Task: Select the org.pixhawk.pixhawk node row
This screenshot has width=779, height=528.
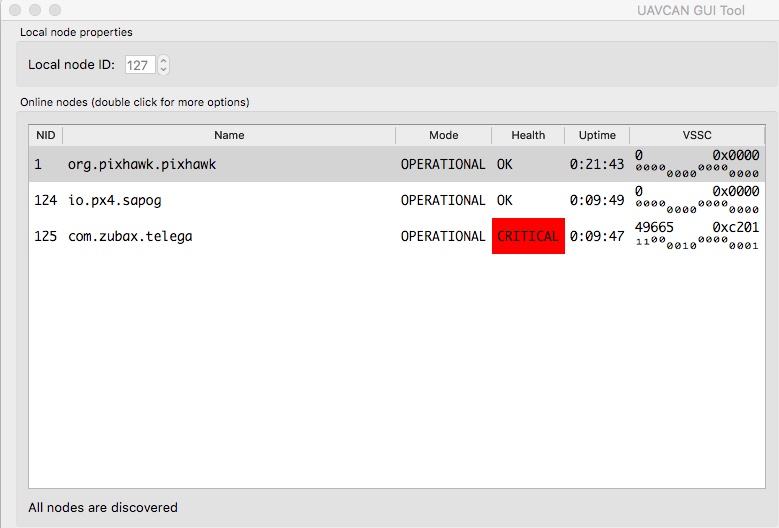Action: (x=396, y=164)
